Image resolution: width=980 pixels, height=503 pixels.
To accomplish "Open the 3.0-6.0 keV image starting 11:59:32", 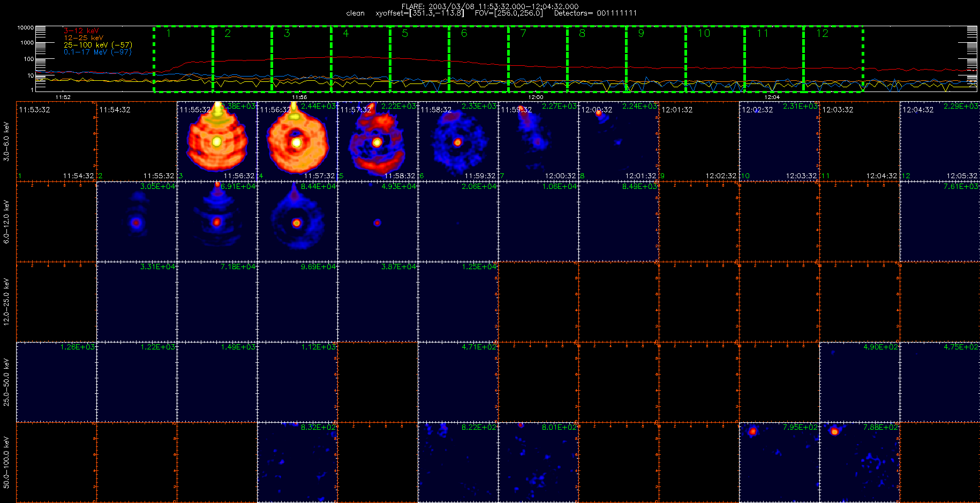I will [x=538, y=141].
